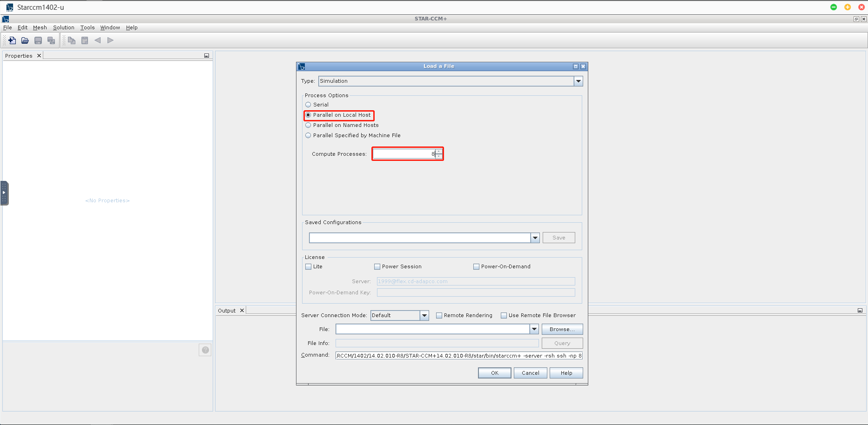Restore the STAR-CCM+ inner window

click(x=856, y=19)
